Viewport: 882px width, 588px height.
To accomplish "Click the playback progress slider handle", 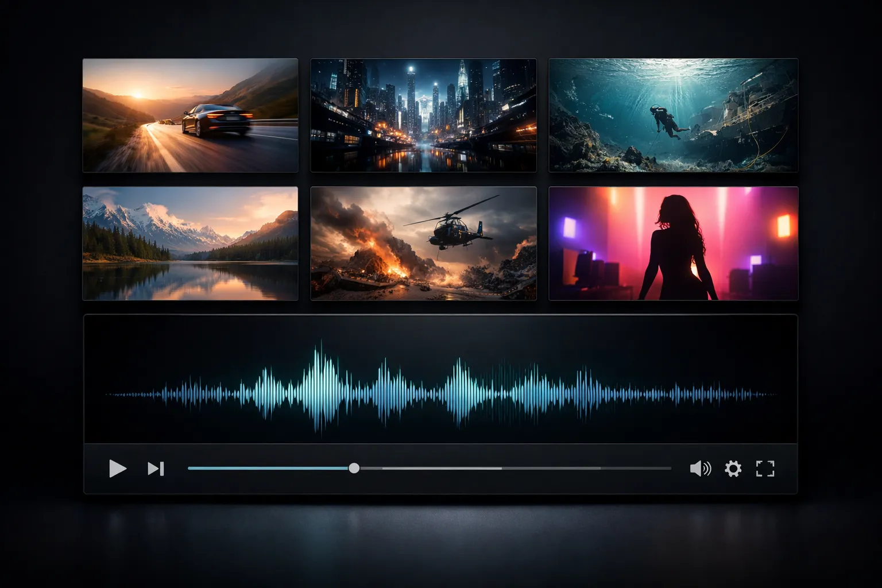I will (354, 468).
